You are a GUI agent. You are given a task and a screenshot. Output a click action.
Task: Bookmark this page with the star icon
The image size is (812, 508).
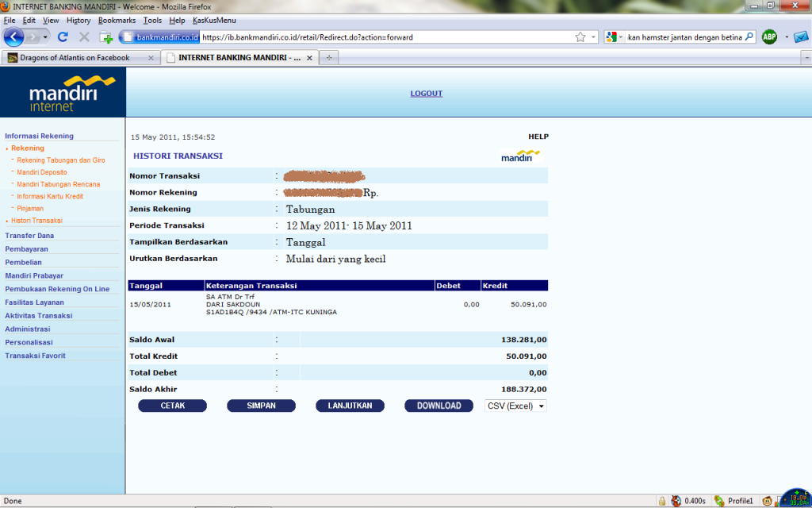point(580,37)
